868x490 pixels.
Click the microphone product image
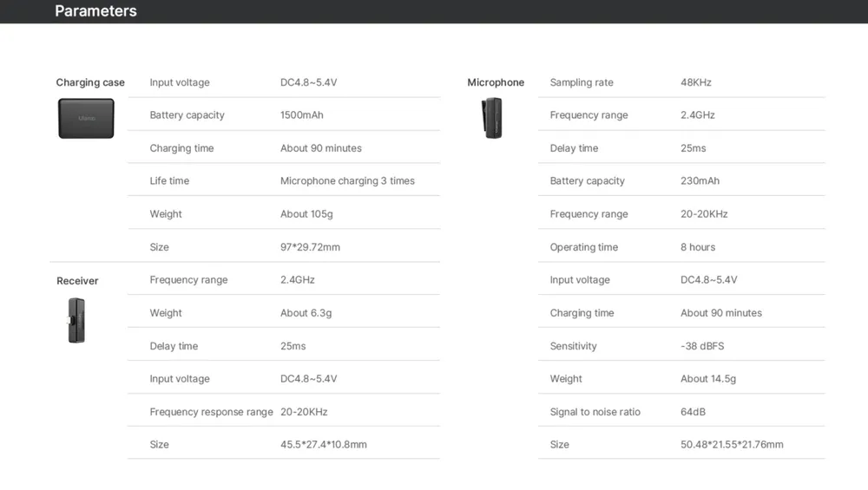[493, 118]
